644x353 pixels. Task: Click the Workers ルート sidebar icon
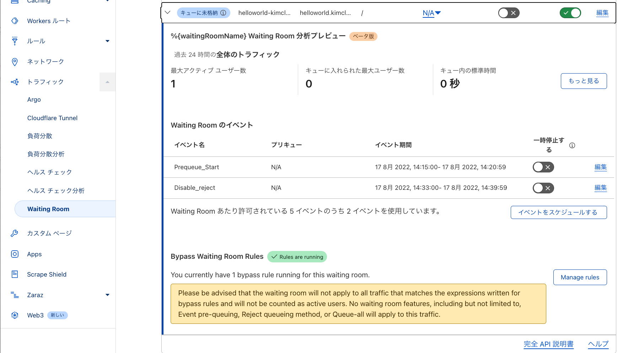click(x=15, y=21)
